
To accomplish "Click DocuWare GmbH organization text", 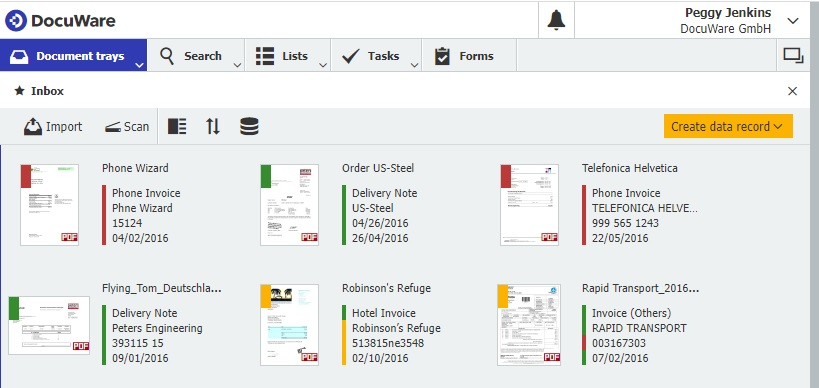I will [x=726, y=29].
